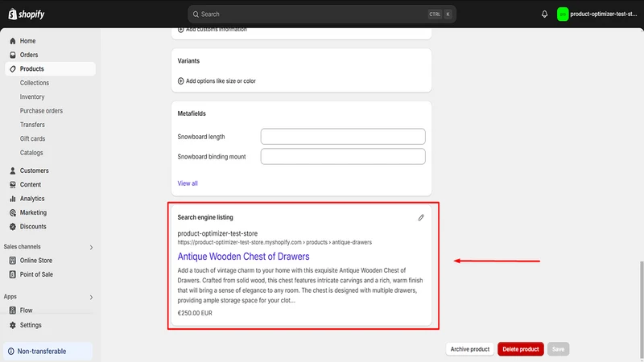Click the top Search bar

[321, 14]
